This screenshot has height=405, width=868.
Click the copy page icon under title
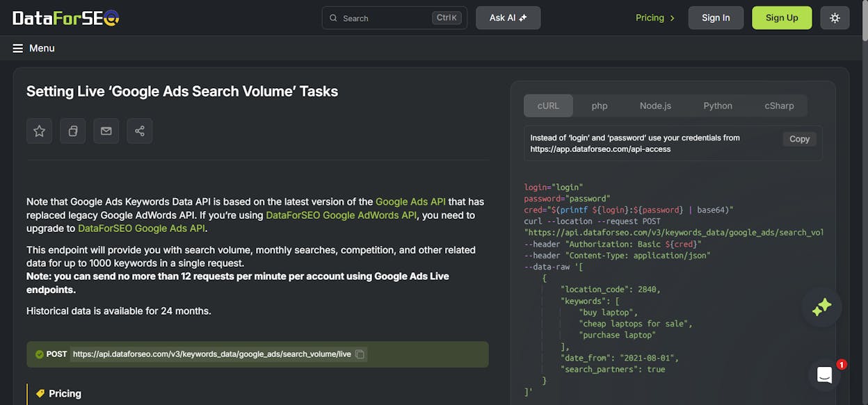coord(72,131)
